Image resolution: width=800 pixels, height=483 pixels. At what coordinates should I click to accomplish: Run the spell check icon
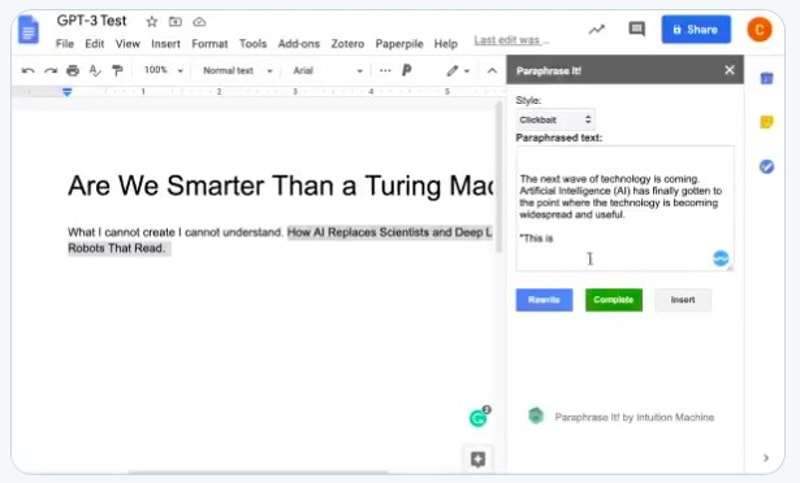pos(95,70)
